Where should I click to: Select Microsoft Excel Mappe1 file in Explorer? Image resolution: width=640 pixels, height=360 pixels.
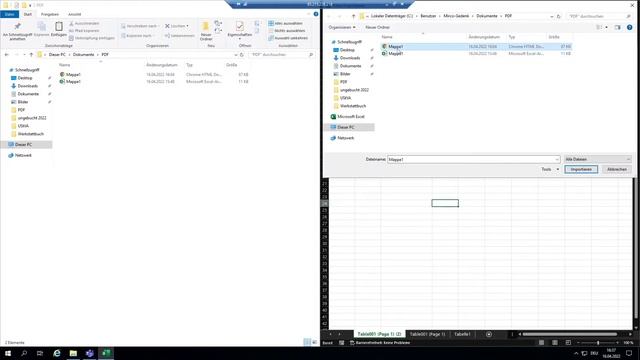pyautogui.click(x=154, y=82)
